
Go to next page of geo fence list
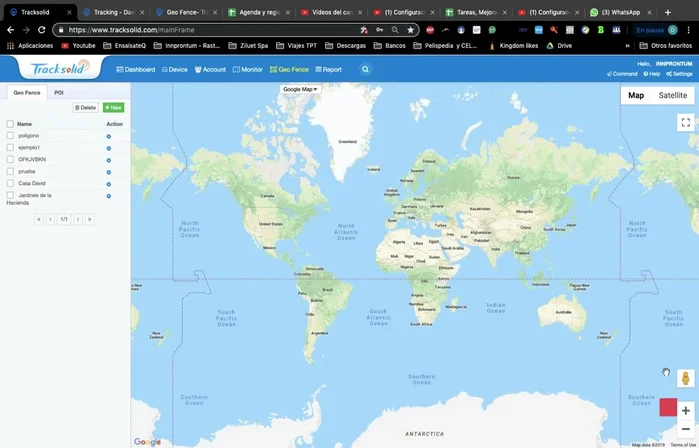tap(78, 219)
